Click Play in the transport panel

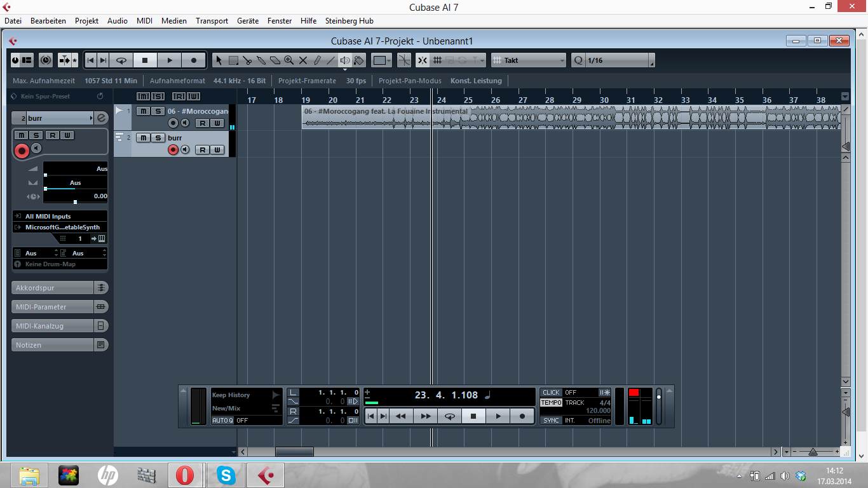tap(498, 416)
